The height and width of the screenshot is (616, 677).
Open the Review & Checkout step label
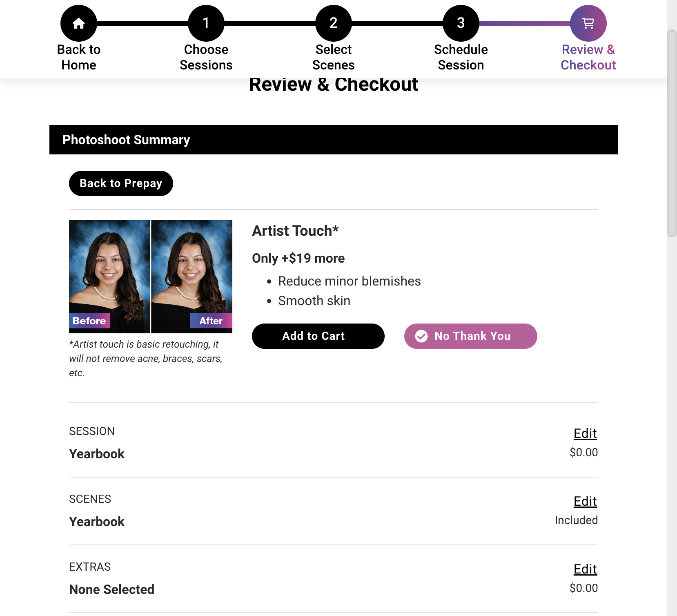click(x=588, y=57)
